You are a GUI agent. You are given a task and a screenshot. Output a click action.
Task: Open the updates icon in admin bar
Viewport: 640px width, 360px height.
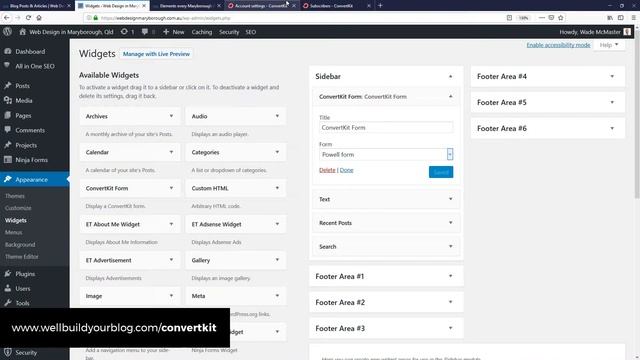124,32
